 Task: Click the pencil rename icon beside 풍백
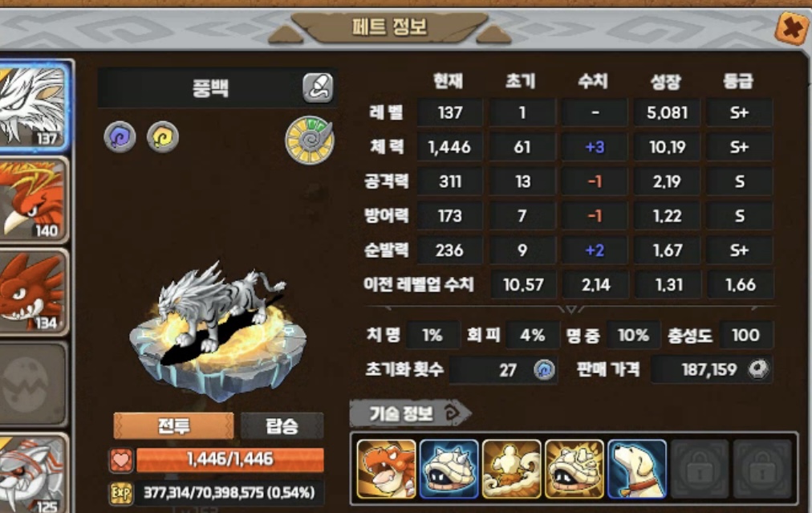[318, 88]
